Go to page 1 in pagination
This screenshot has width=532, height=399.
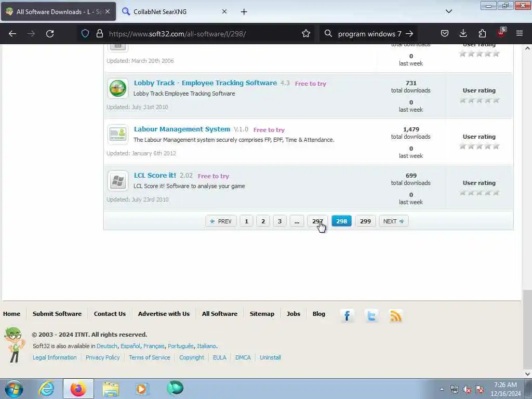click(246, 221)
